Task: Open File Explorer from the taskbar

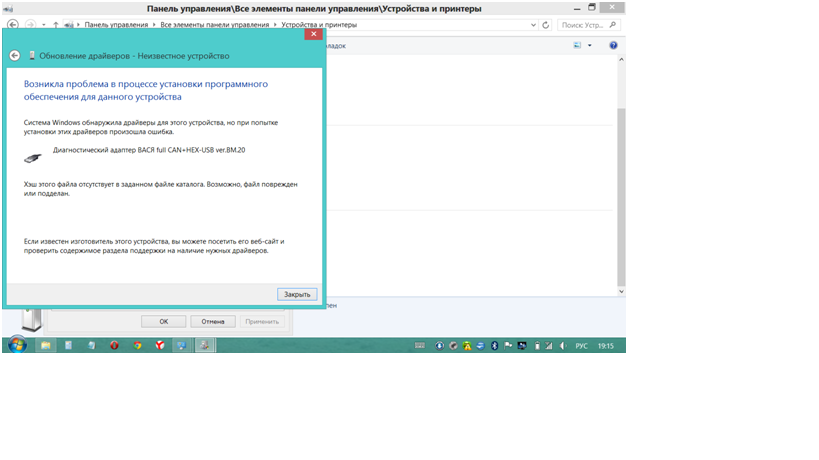Action: [x=45, y=345]
